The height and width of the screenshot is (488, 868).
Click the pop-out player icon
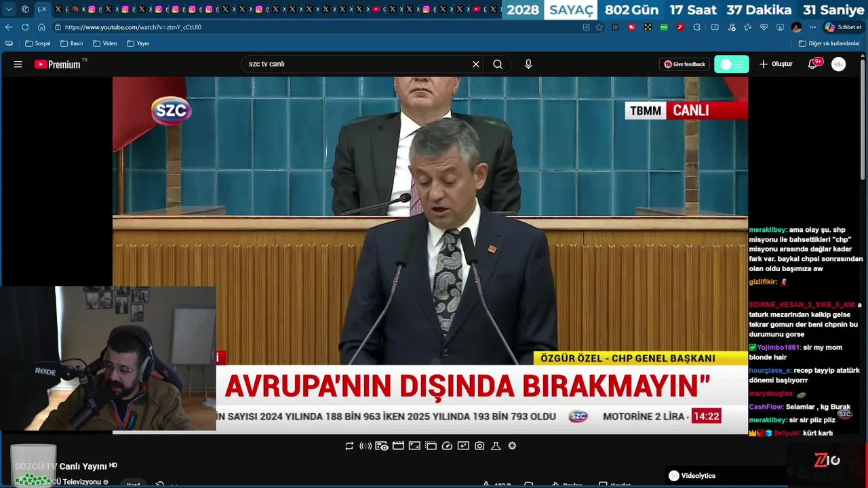pos(431,446)
